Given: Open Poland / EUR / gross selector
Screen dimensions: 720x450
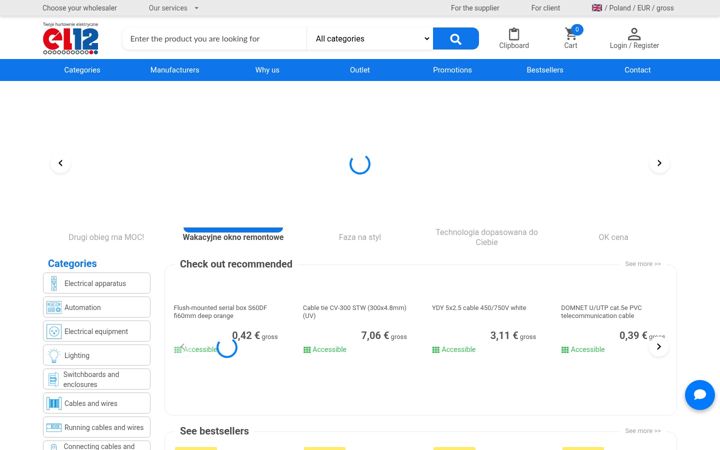Looking at the screenshot, I should [x=632, y=8].
